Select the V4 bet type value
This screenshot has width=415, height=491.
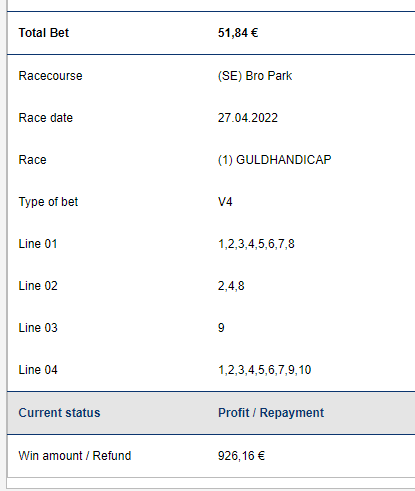coord(225,202)
